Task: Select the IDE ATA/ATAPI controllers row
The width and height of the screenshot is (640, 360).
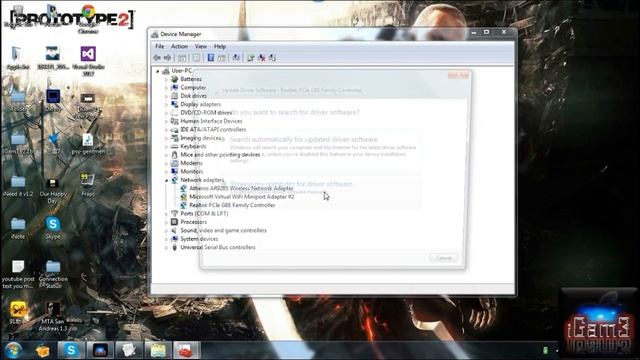Action: tap(209, 129)
